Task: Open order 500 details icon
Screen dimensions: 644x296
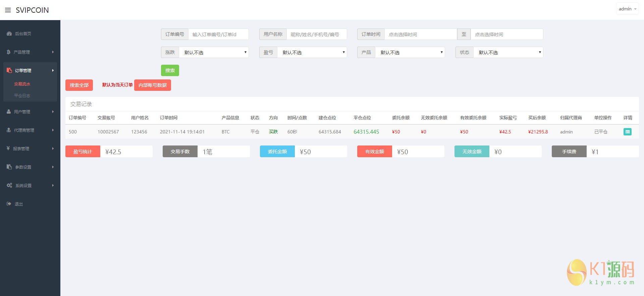Action: [627, 132]
